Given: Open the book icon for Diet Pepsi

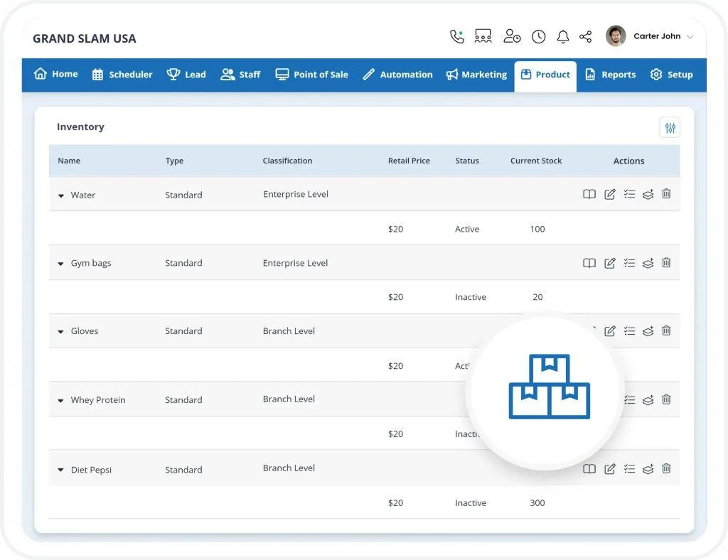Looking at the screenshot, I should pyautogui.click(x=589, y=468).
